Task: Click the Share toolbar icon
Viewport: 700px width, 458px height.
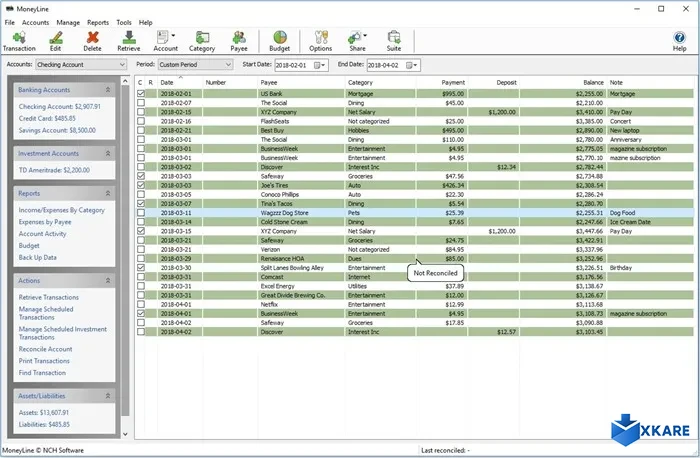Action: (x=355, y=37)
